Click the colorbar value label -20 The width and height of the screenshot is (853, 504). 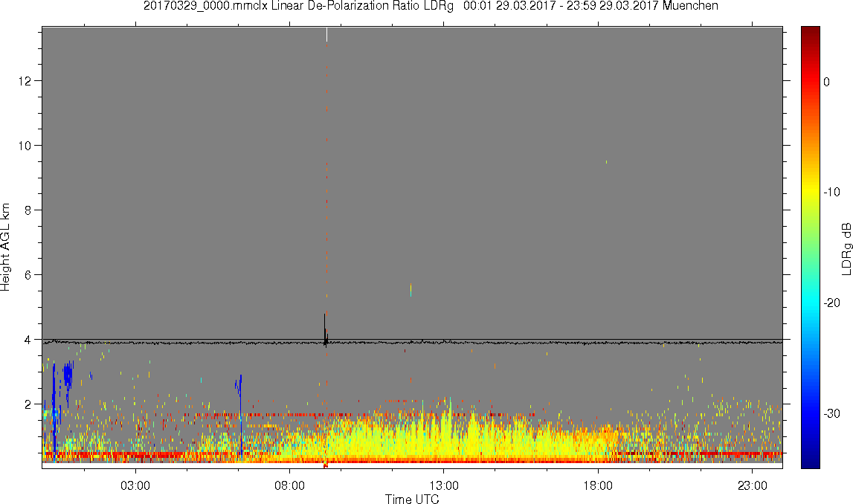[831, 303]
